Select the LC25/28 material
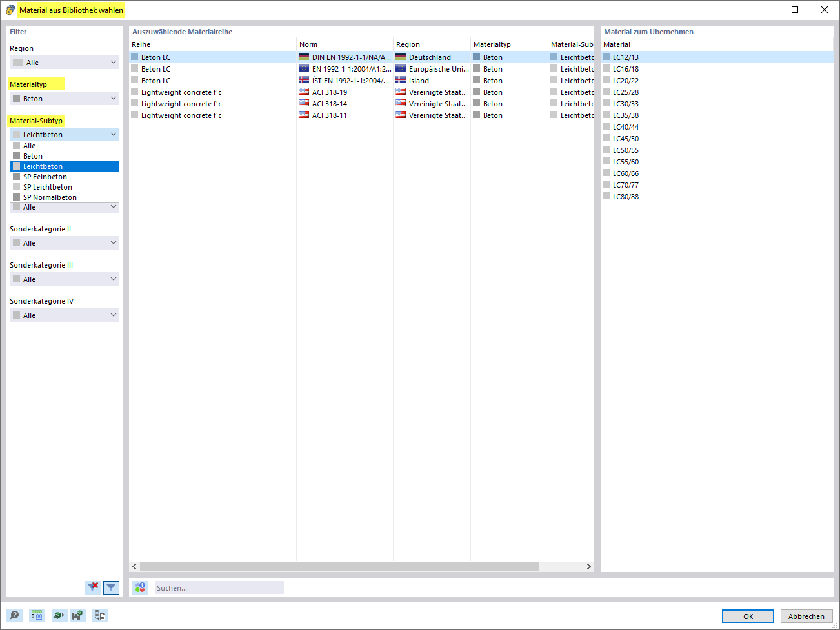Image resolution: width=840 pixels, height=630 pixels. tap(717, 92)
